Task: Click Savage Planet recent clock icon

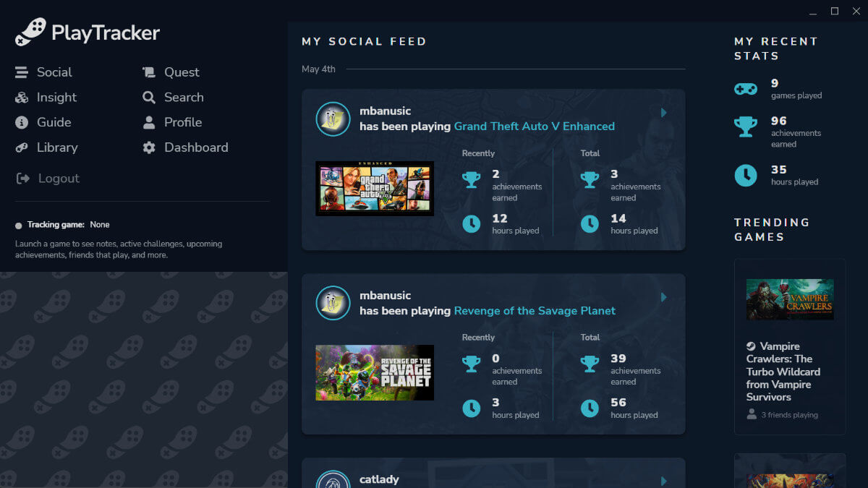Action: coord(472,408)
